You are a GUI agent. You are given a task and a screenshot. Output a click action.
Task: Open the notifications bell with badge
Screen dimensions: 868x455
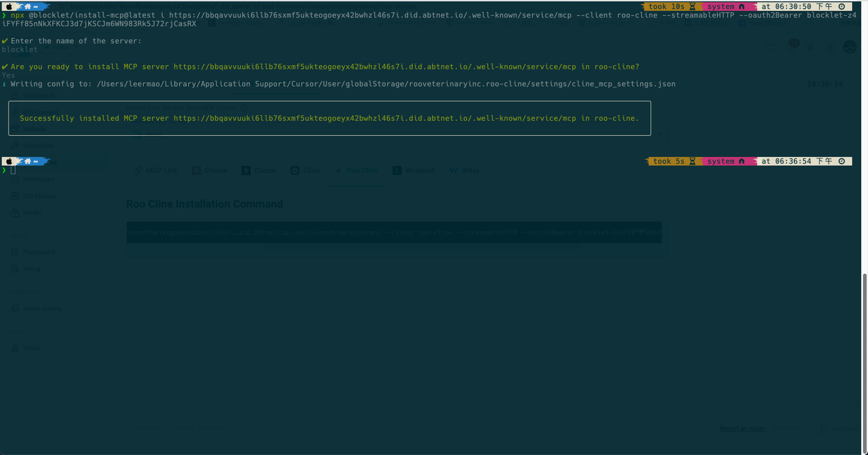791,47
